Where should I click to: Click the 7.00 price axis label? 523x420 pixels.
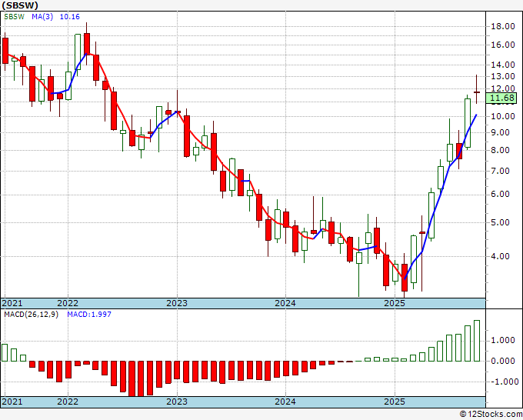(x=501, y=171)
